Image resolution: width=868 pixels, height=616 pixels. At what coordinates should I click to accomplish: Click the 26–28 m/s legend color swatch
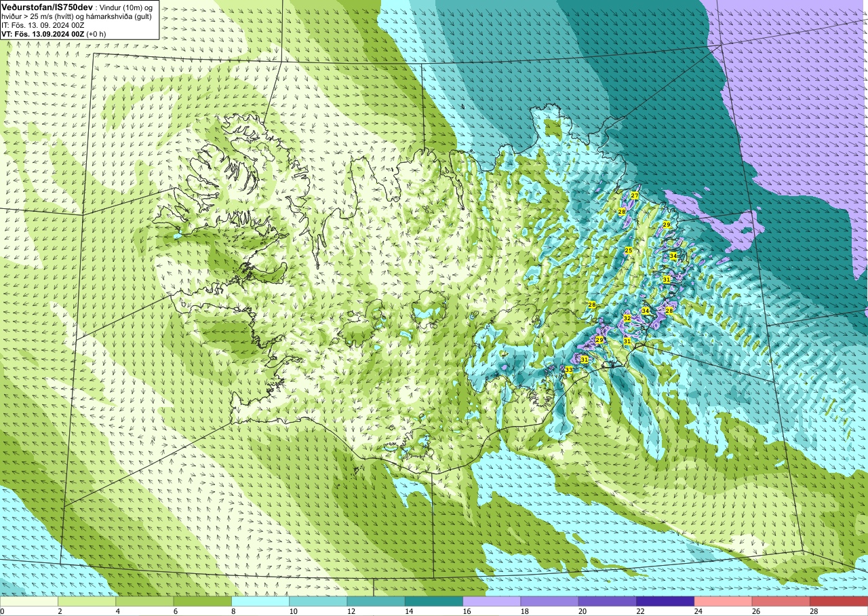[781, 601]
